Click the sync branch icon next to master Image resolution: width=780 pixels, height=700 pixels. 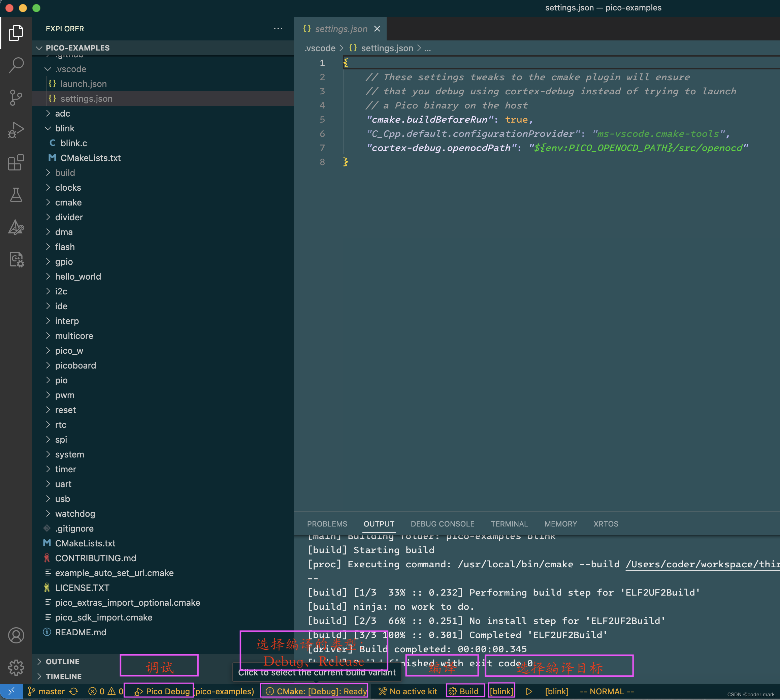[x=74, y=691]
